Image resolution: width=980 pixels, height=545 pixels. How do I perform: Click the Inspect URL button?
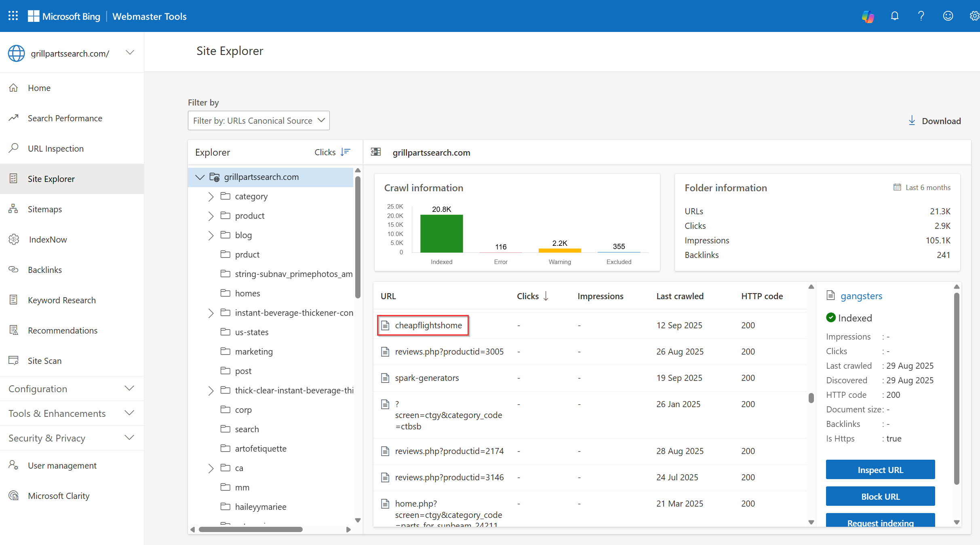click(880, 470)
